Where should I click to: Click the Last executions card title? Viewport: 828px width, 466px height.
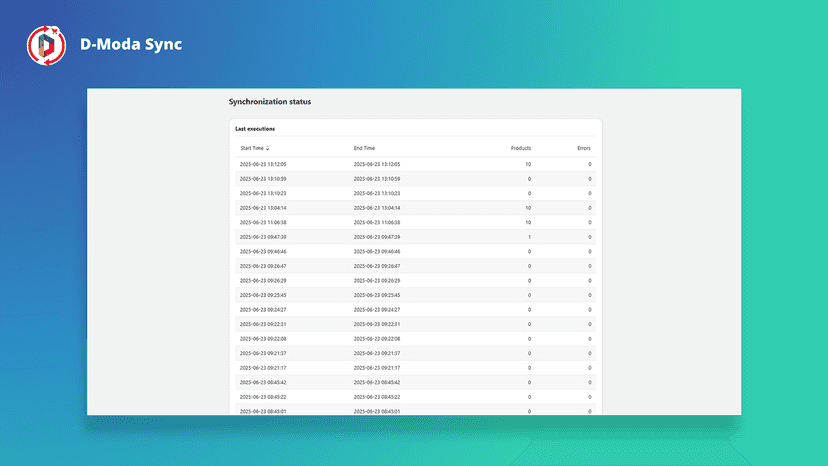click(x=255, y=129)
